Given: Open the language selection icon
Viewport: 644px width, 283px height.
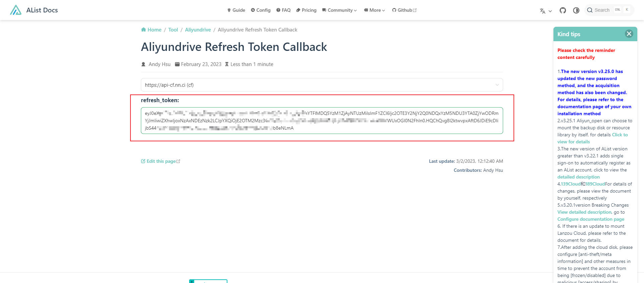Looking at the screenshot, I should click(x=542, y=11).
